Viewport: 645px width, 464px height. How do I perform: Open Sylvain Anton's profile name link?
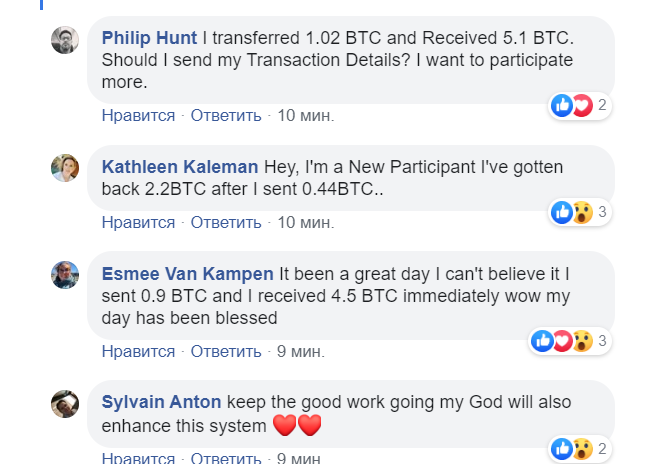pyautogui.click(x=161, y=402)
